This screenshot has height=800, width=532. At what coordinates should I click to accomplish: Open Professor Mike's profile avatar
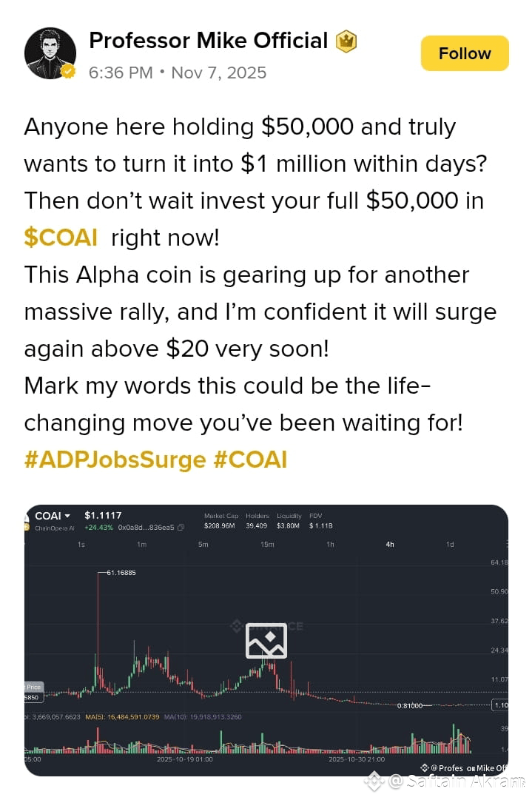[x=50, y=53]
